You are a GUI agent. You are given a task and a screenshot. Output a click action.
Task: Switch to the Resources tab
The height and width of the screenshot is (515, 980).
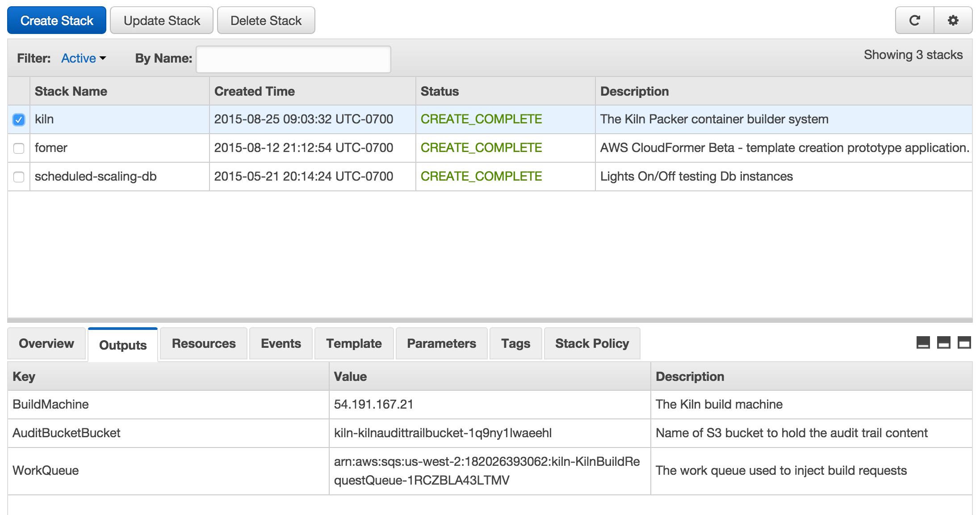(204, 343)
